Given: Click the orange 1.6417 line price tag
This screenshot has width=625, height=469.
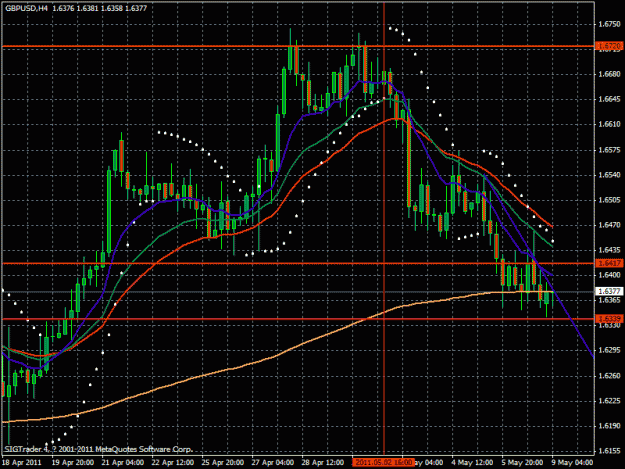Looking at the screenshot, I should [x=609, y=263].
